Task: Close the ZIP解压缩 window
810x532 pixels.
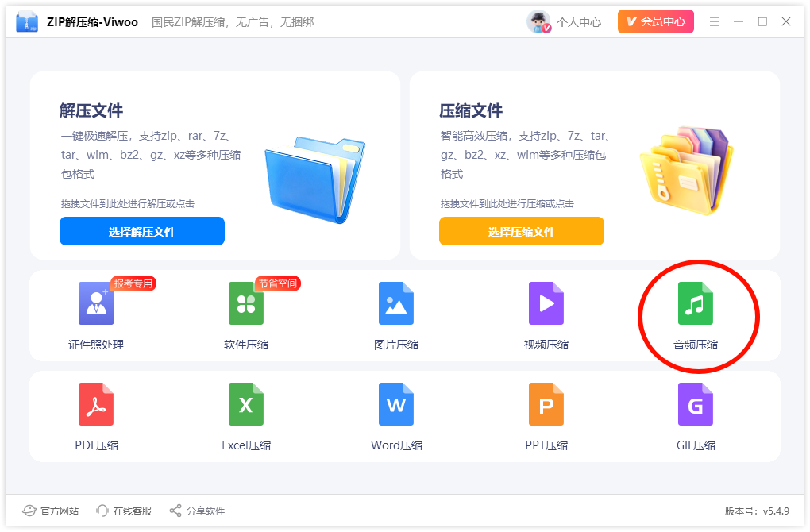Action: click(785, 21)
